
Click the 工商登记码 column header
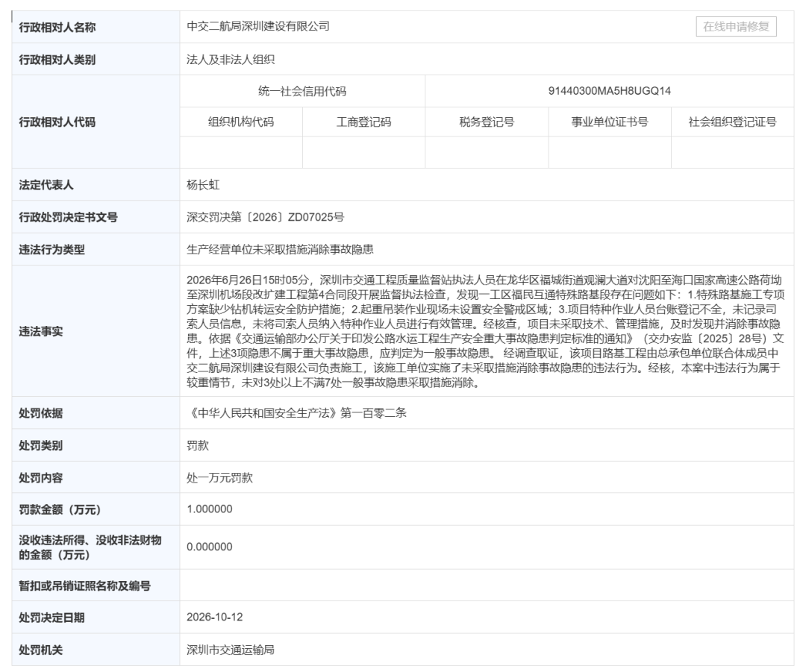[x=364, y=122]
